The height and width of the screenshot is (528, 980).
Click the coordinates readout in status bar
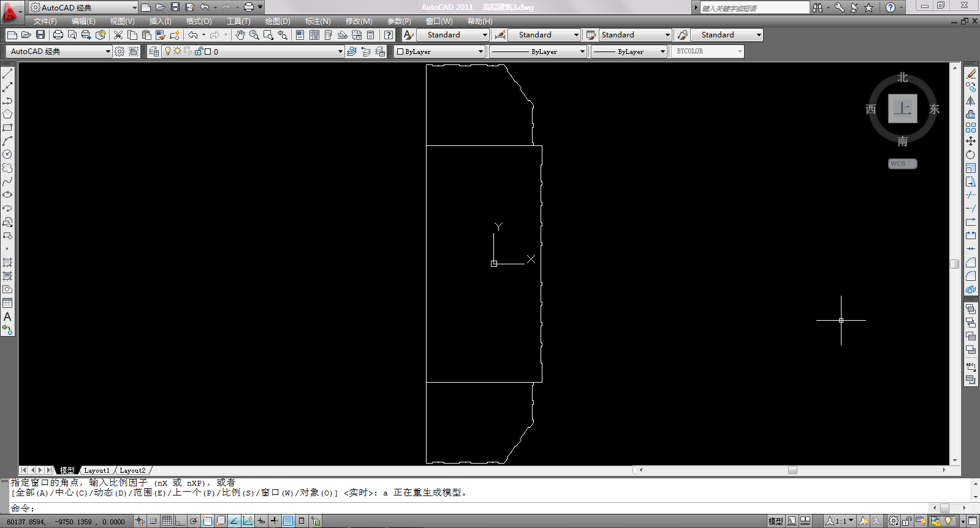pos(66,522)
